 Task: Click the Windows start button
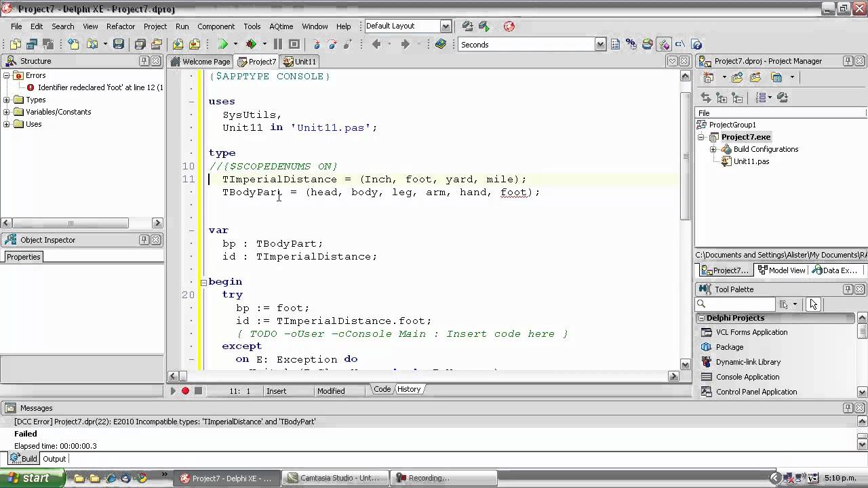pyautogui.click(x=32, y=478)
